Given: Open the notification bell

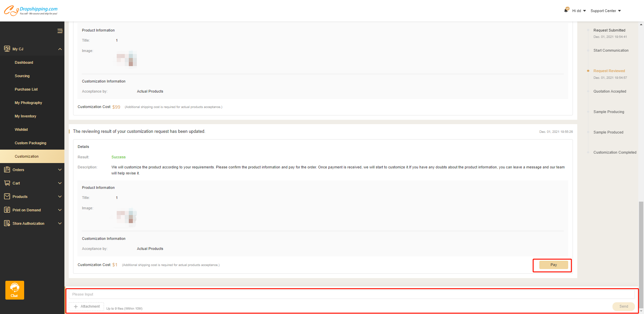Looking at the screenshot, I should click(x=566, y=10).
